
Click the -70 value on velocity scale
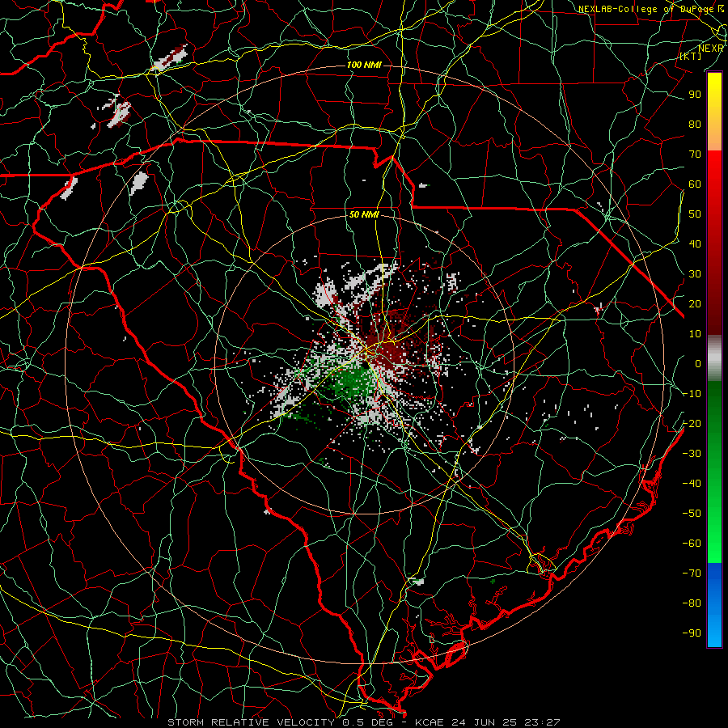pyautogui.click(x=692, y=574)
